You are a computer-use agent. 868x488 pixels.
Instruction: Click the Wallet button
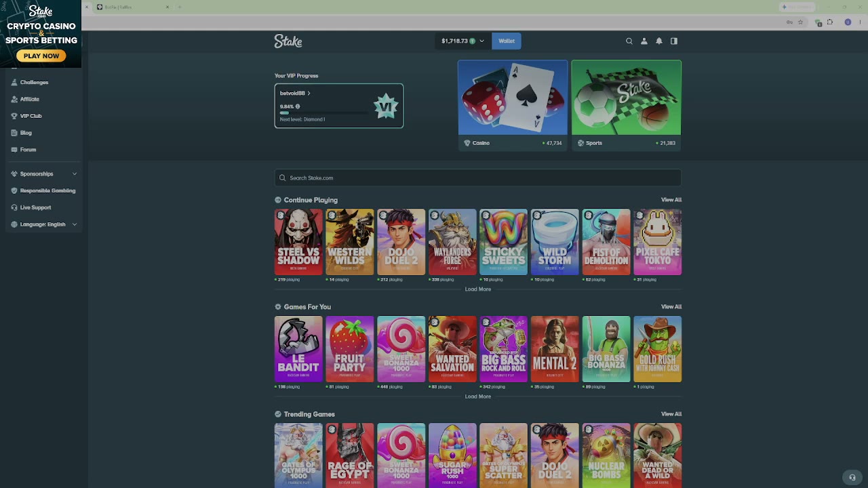click(x=507, y=41)
